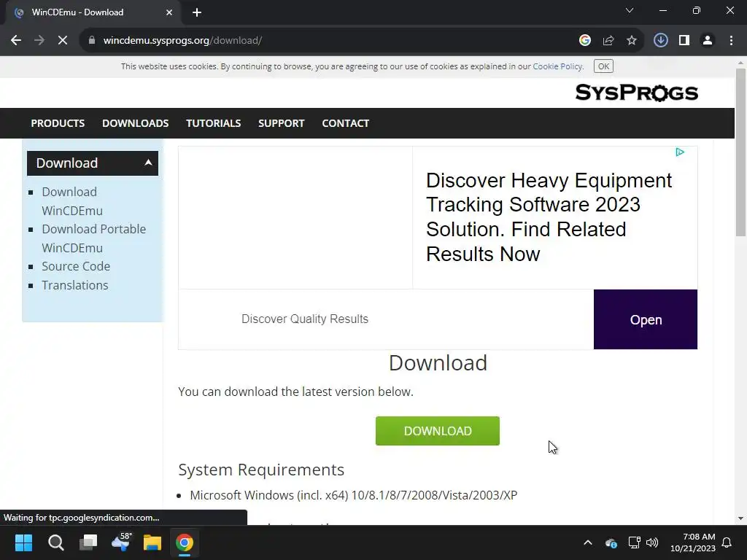
Task: Click the ad headline about Heavy Equipment Tracking
Action: (549, 217)
